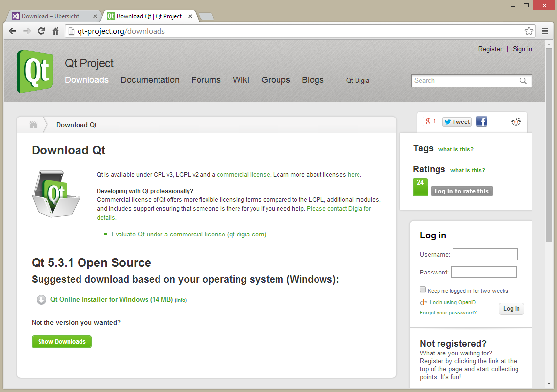
Task: Visit the Qt Digia link
Action: [x=358, y=80]
